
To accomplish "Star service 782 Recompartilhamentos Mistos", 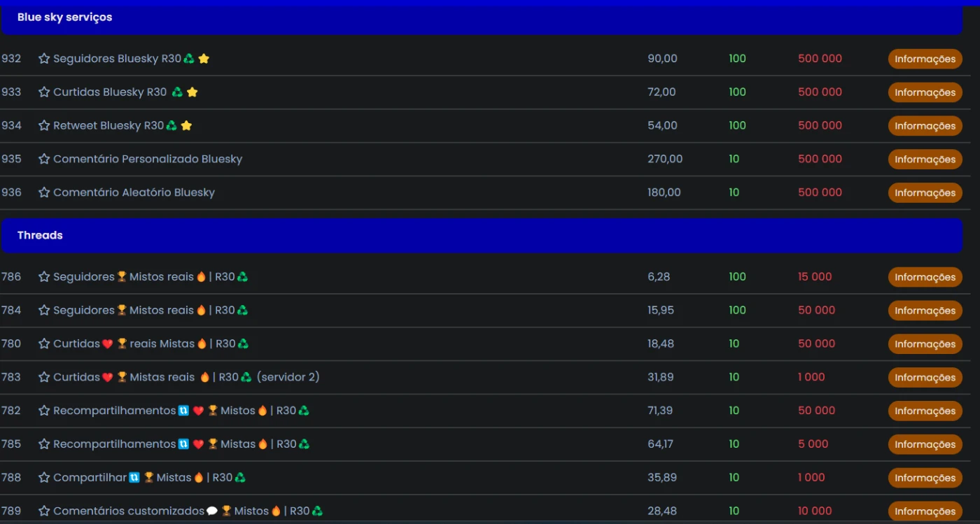I will [44, 411].
